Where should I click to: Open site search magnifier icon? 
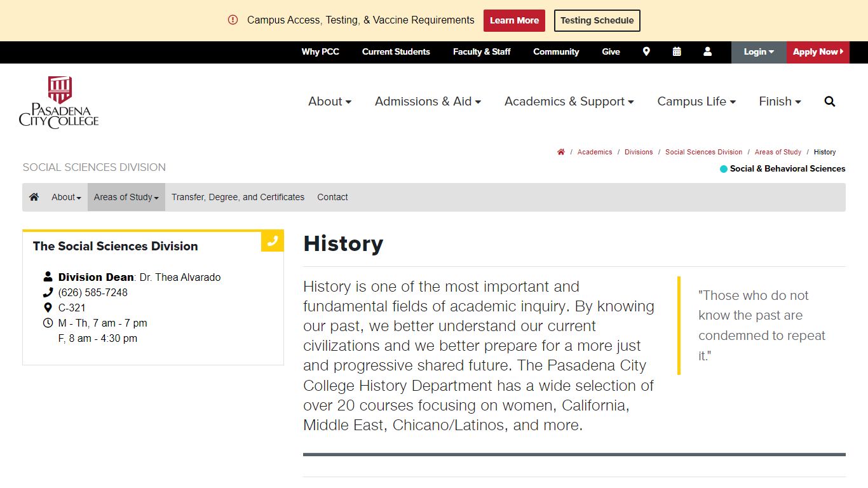(x=830, y=102)
